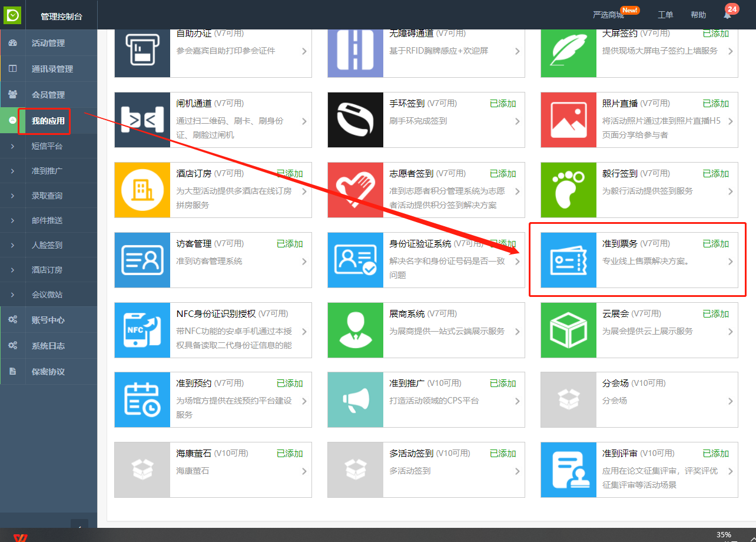Image resolution: width=756 pixels, height=542 pixels.
Task: Open the 准到预约 calendar icon
Action: [x=142, y=399]
